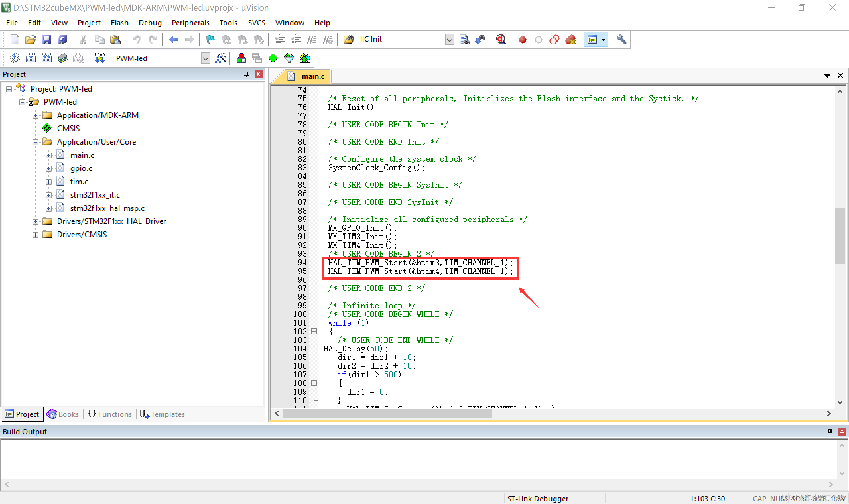Click the editor scroll-down arrow

coord(839,403)
